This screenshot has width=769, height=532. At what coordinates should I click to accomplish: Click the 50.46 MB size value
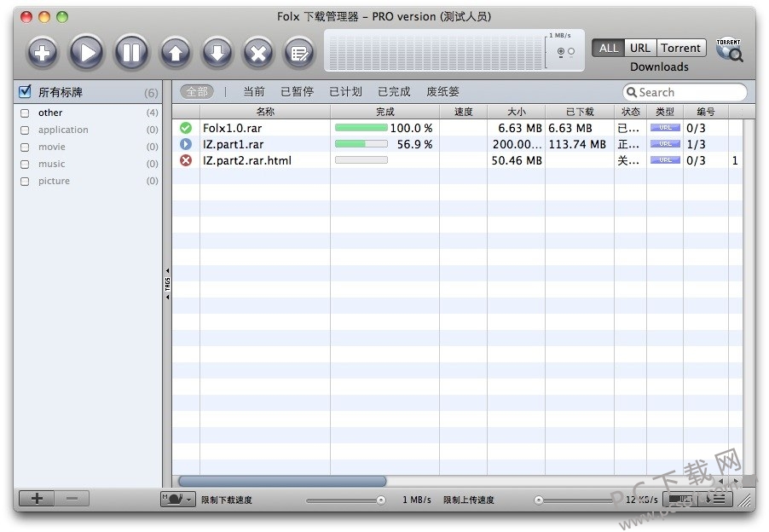(517, 160)
